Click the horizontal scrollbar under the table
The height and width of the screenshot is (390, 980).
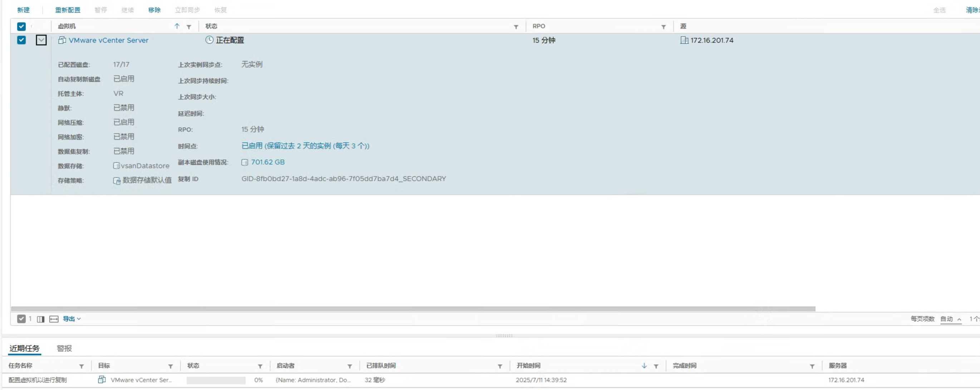413,308
